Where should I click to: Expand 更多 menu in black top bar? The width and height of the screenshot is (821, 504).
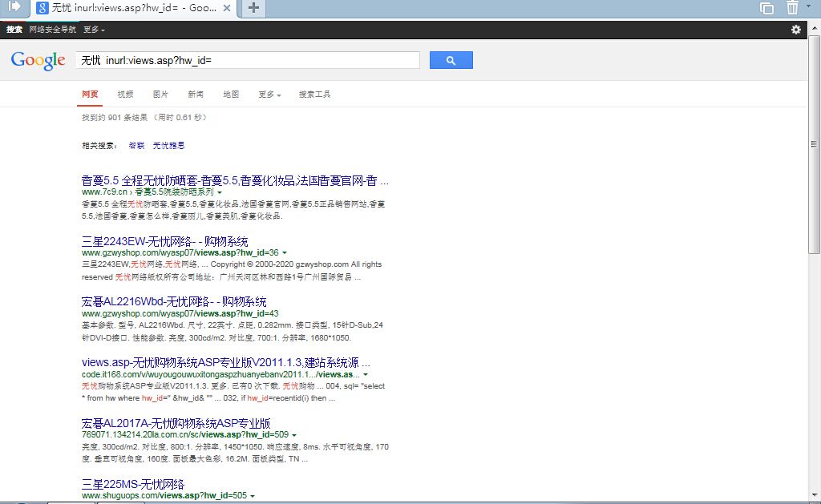pos(94,30)
